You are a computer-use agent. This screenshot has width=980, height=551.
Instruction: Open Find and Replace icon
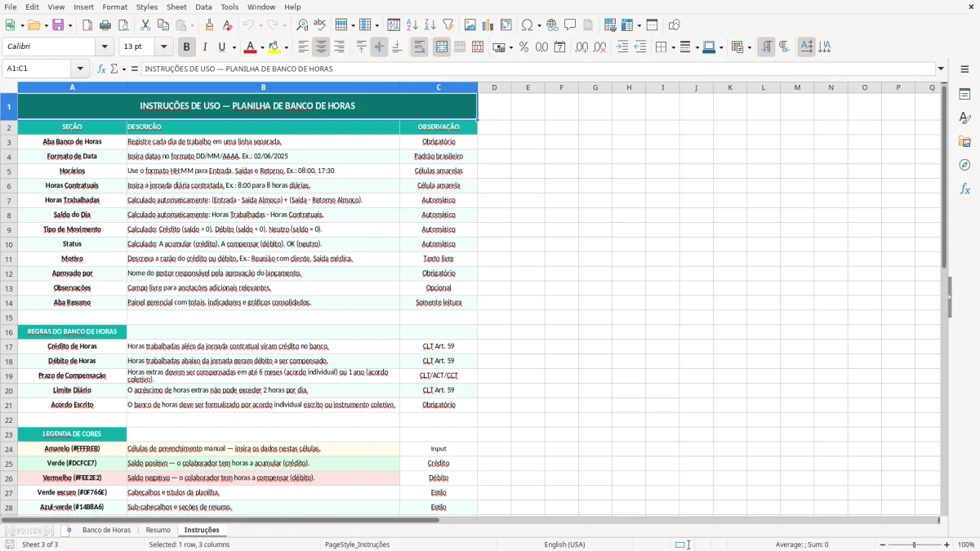tap(302, 25)
